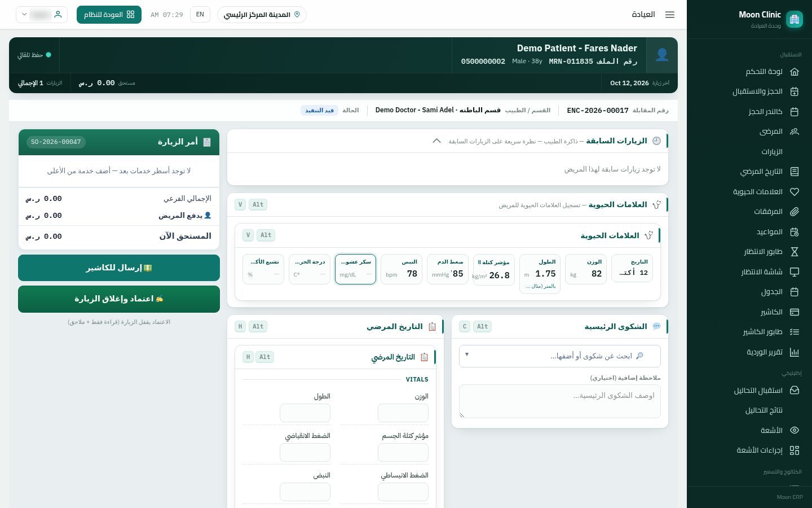Viewport: 812px width, 508px height.
Task: Click the الوزن value 82
Action: (597, 274)
